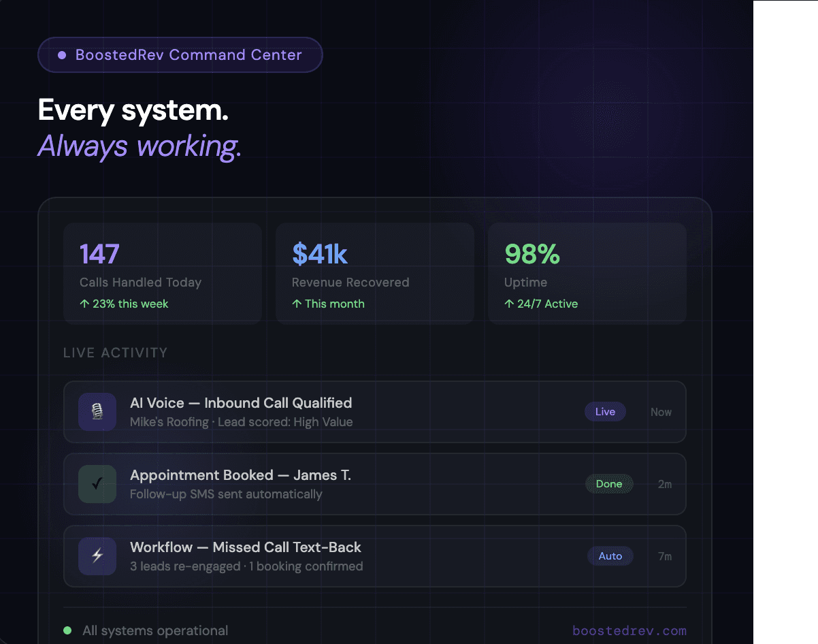The height and width of the screenshot is (644, 818).
Task: Click the This month trend text
Action: coord(328,304)
